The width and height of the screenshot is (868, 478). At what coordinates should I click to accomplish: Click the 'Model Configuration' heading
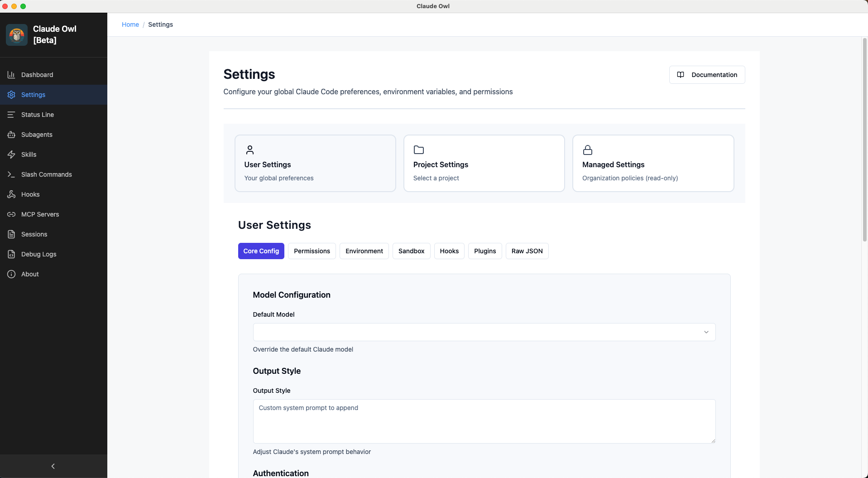pyautogui.click(x=292, y=295)
